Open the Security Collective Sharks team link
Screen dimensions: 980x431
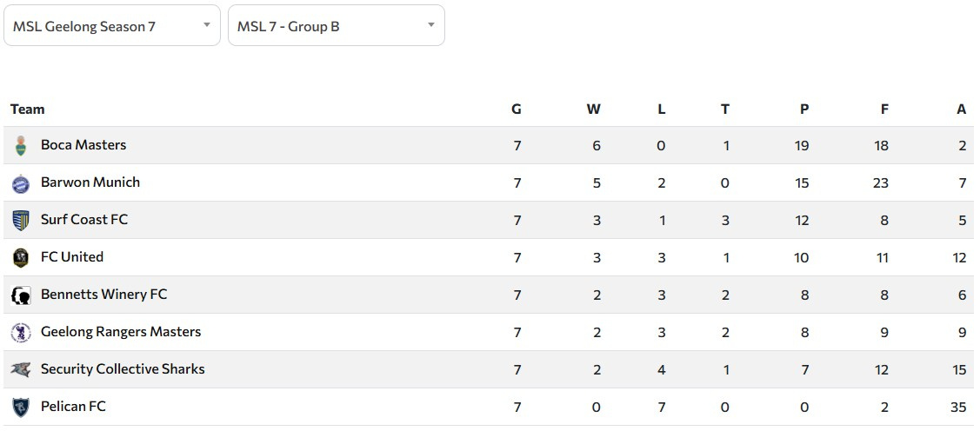[x=123, y=369]
